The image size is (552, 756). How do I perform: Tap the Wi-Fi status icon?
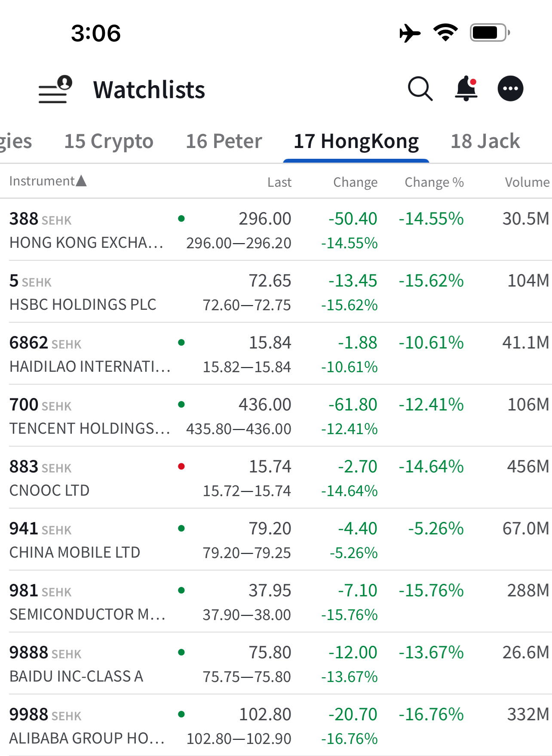click(445, 33)
